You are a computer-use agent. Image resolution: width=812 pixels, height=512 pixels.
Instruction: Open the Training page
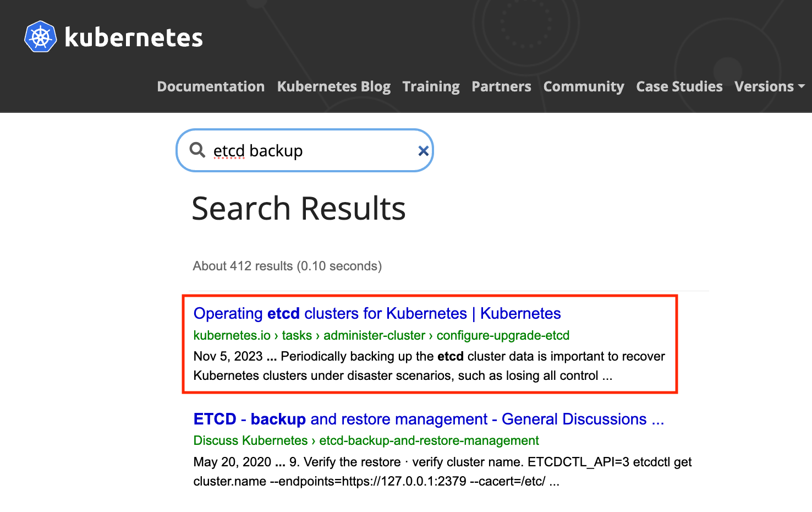coord(431,86)
